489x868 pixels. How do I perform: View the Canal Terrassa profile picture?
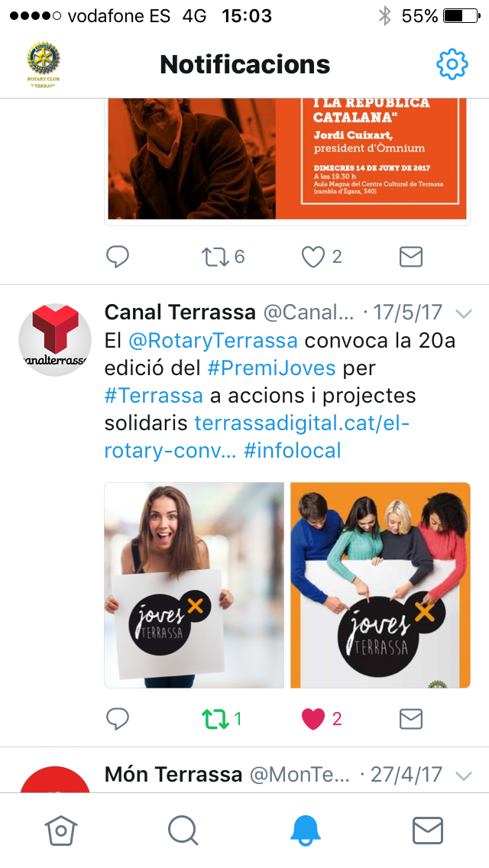point(55,339)
